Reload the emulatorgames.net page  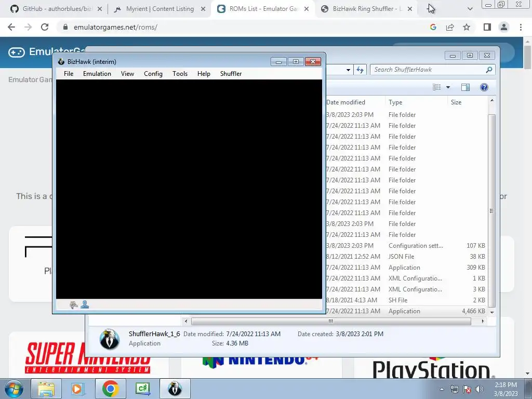[45, 27]
